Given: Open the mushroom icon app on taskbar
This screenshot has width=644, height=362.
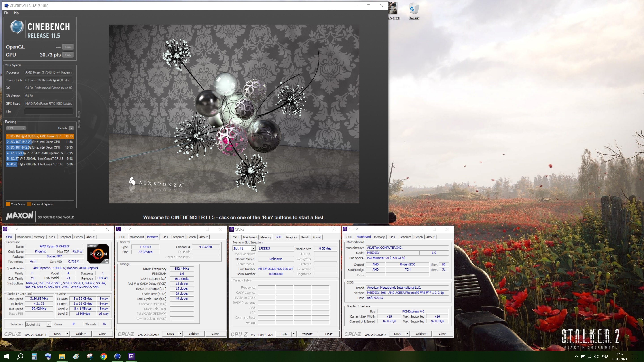Looking at the screenshot, I should [90, 356].
